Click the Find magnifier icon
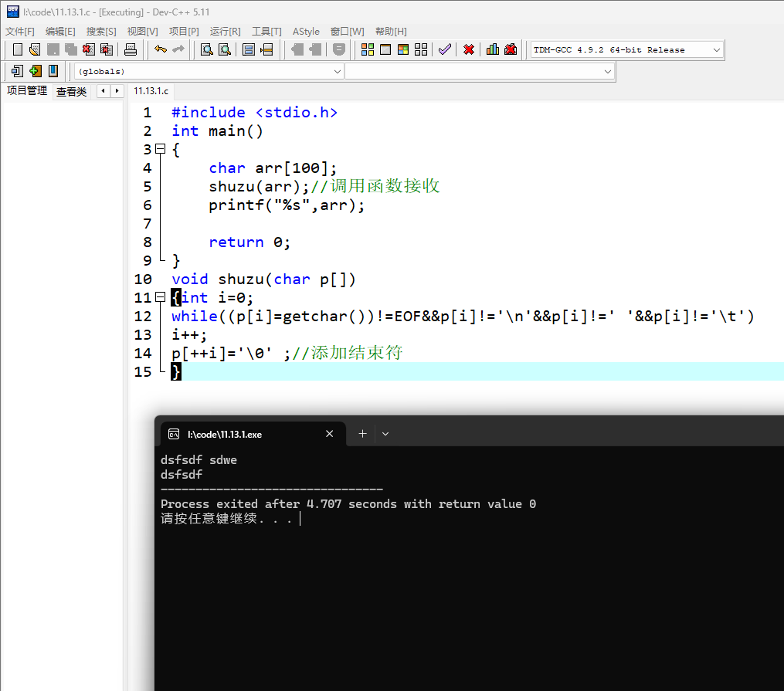The image size is (784, 691). (206, 49)
